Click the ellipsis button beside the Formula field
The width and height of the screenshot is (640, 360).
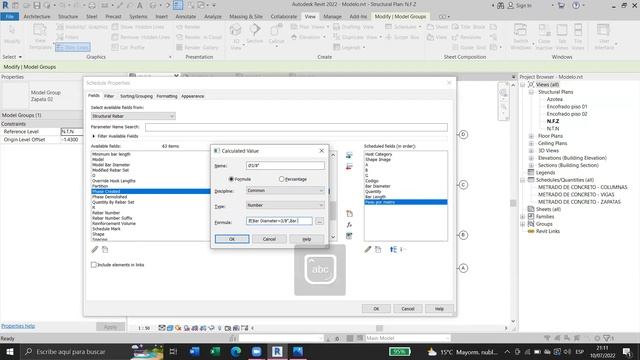coord(320,221)
